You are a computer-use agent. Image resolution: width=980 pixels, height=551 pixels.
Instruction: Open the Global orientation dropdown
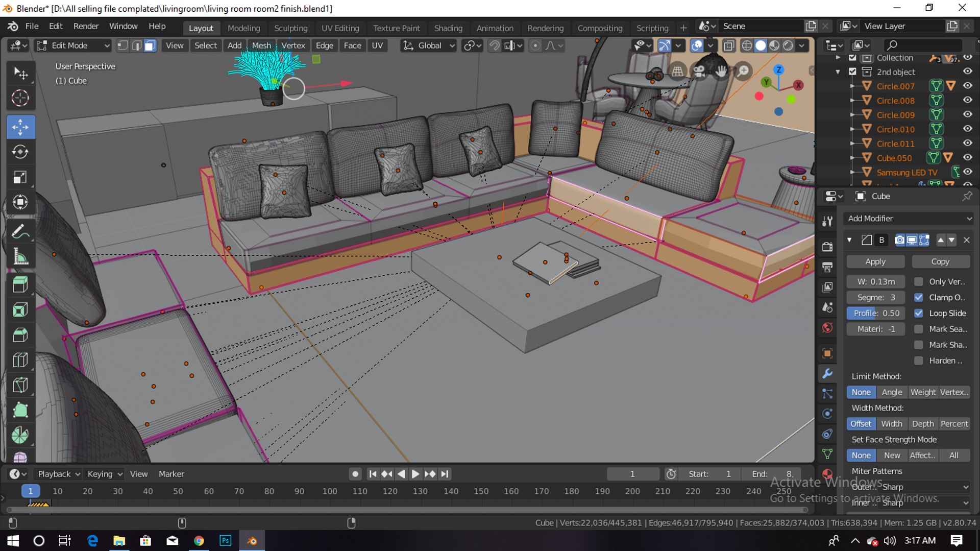tap(429, 45)
